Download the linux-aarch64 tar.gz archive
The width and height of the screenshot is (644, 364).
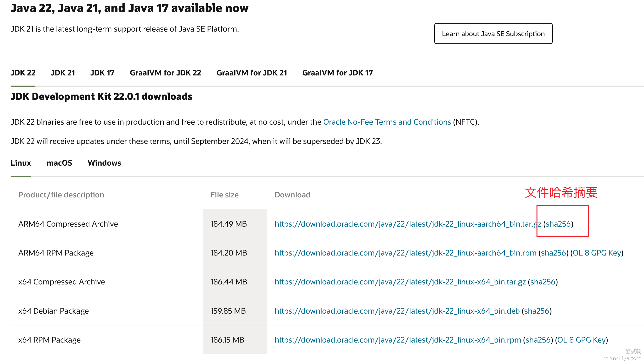(x=408, y=224)
